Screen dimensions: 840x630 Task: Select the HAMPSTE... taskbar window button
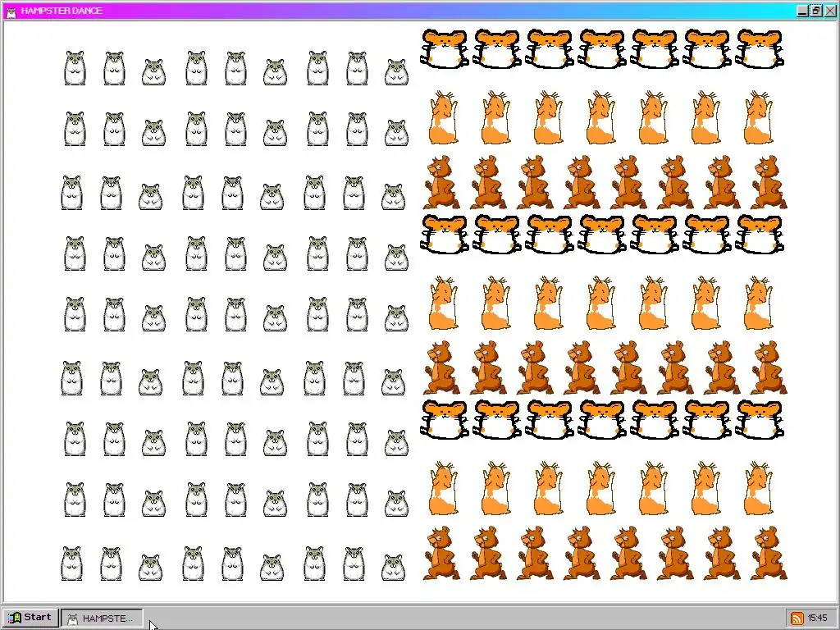point(102,618)
